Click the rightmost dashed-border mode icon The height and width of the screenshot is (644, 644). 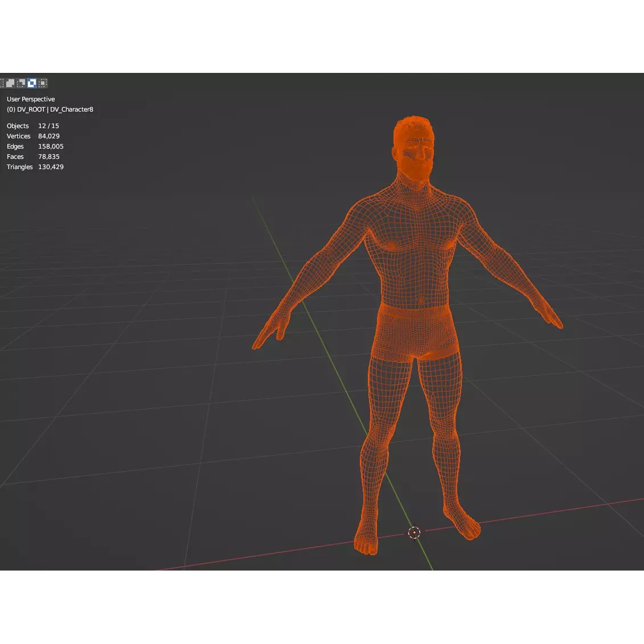point(42,83)
